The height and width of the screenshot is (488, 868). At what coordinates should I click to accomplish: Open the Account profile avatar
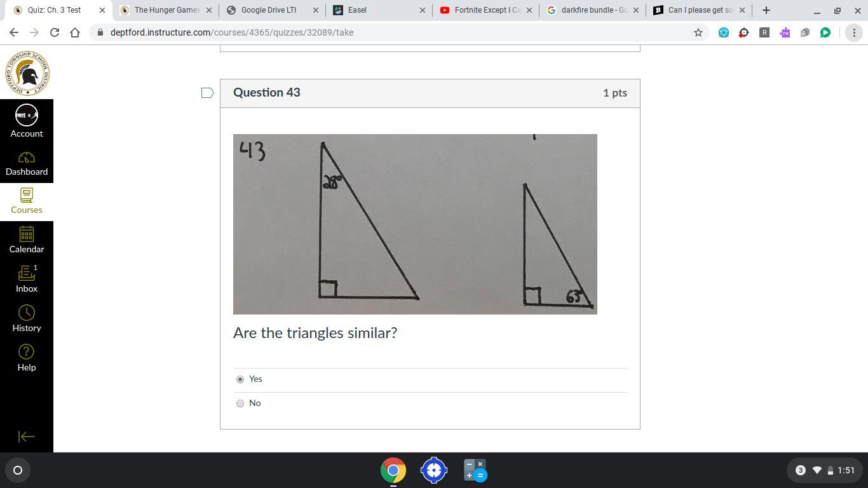[27, 115]
